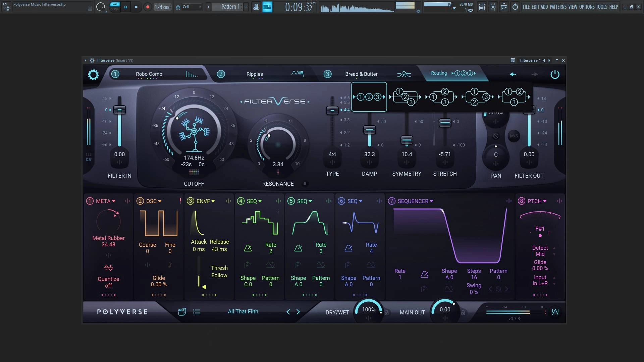Screen dimensions: 644x362
Task: Toggle PAT/SONG mode switch
Action: tap(115, 7)
